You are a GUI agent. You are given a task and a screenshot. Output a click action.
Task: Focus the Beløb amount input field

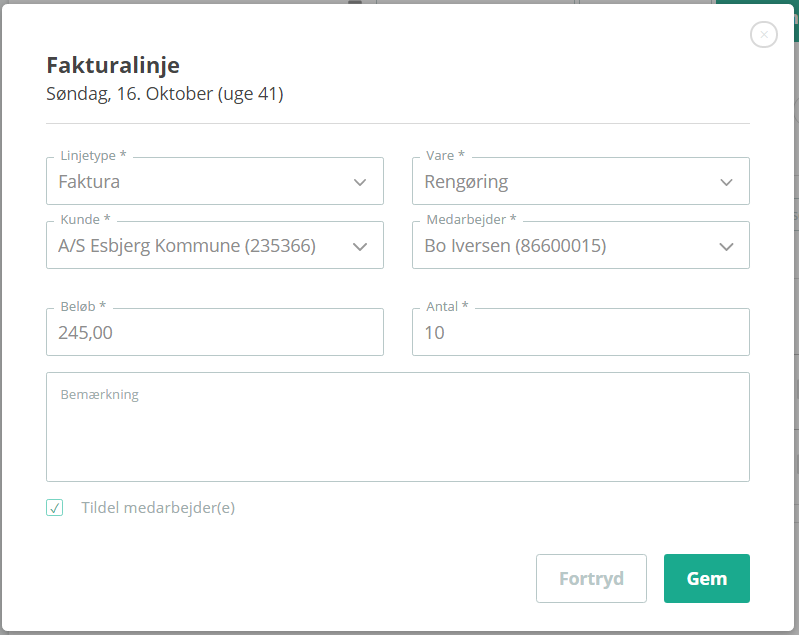[x=215, y=332]
